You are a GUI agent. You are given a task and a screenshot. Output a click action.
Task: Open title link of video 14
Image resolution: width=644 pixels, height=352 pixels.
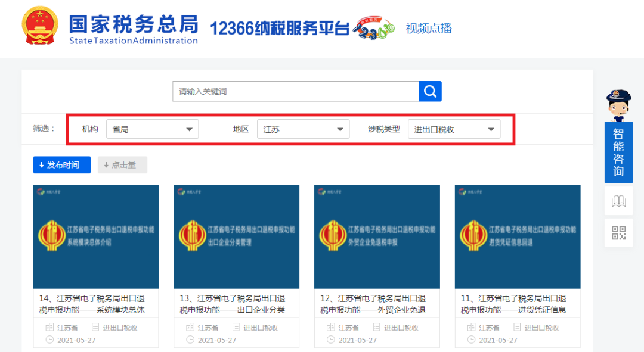click(x=92, y=304)
